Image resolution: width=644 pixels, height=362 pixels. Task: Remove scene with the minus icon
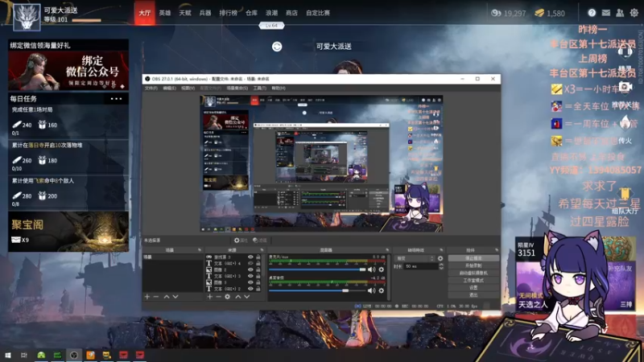point(156,296)
